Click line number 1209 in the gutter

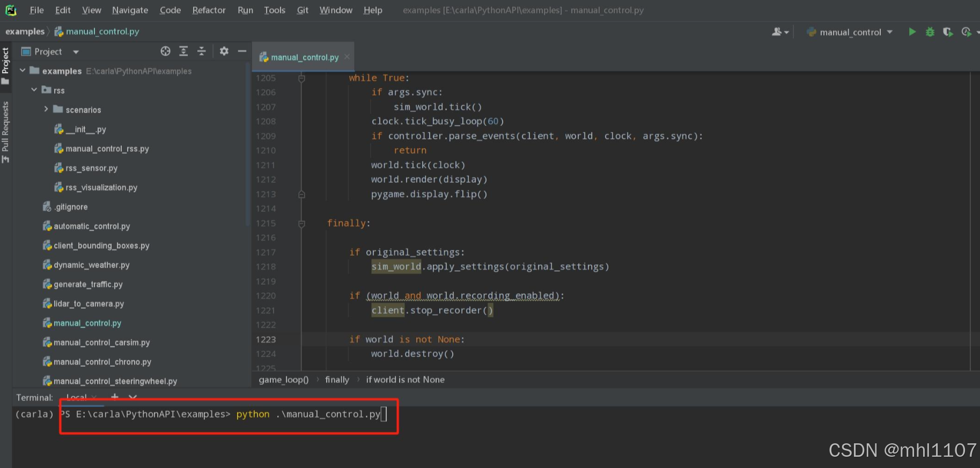pyautogui.click(x=266, y=136)
